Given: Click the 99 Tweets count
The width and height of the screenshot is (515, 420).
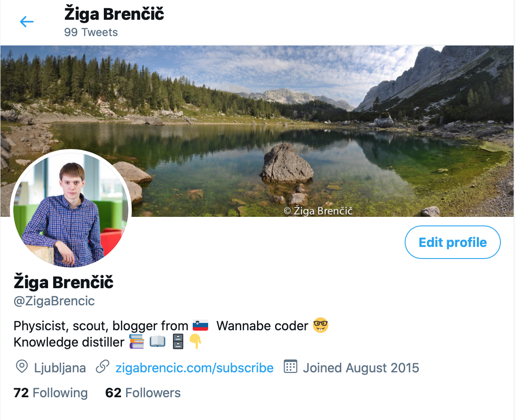Looking at the screenshot, I should pyautogui.click(x=91, y=32).
